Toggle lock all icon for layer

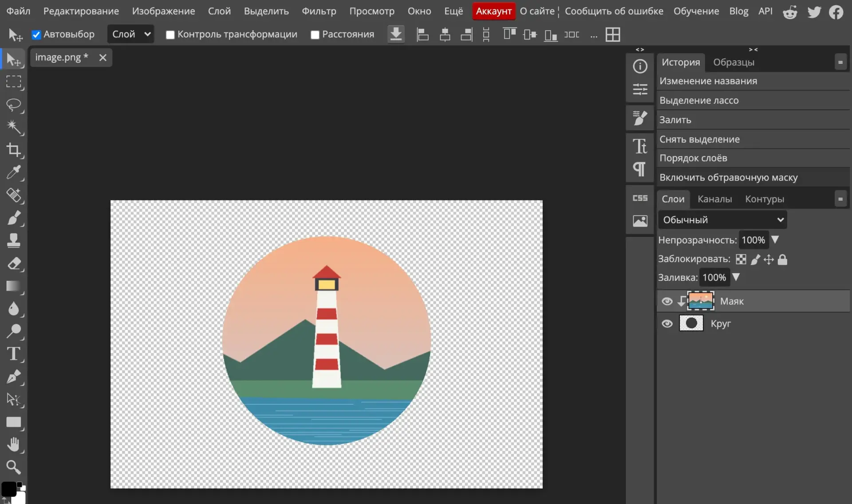click(x=783, y=260)
